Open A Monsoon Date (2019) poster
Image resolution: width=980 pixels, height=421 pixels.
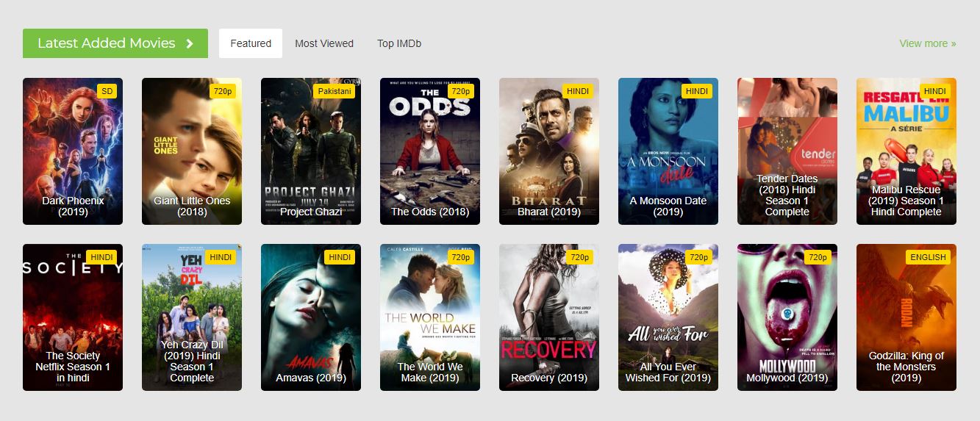[668, 151]
